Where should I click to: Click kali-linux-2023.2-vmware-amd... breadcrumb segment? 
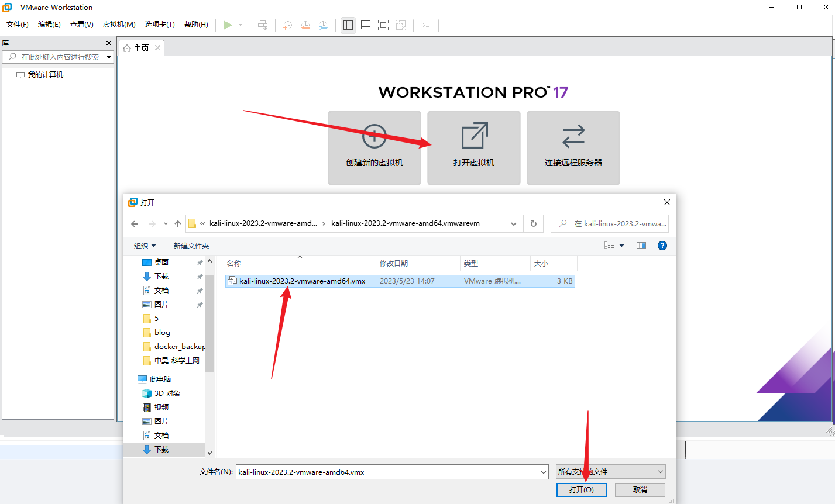click(x=263, y=223)
